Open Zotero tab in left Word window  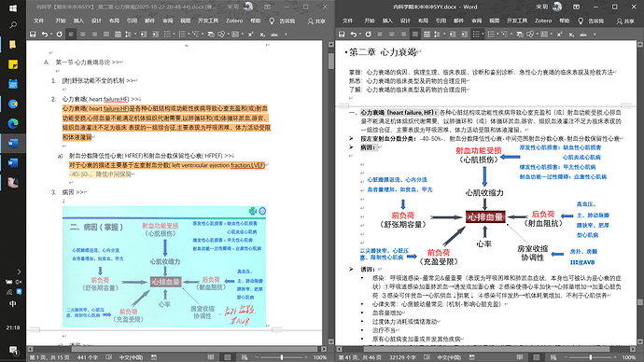pos(234,21)
